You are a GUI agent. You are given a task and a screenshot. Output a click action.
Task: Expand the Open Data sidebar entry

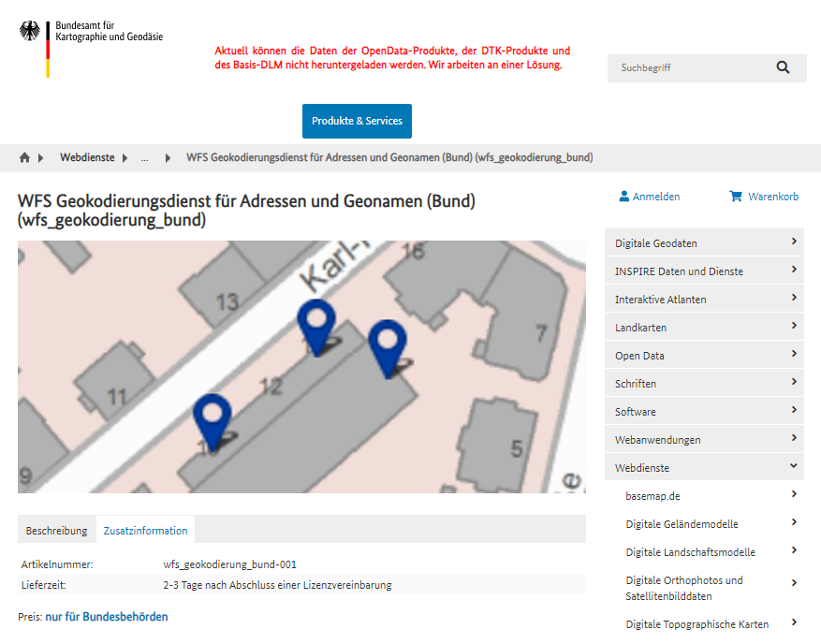pyautogui.click(x=794, y=354)
